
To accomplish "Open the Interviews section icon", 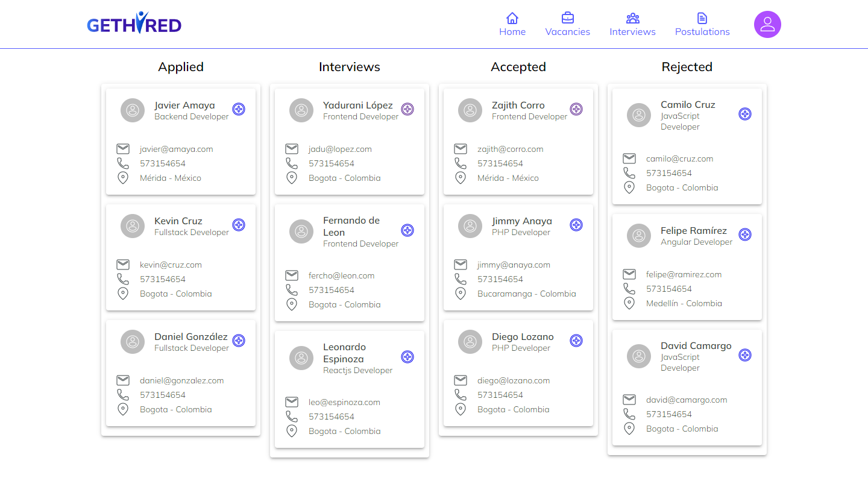I will point(632,17).
